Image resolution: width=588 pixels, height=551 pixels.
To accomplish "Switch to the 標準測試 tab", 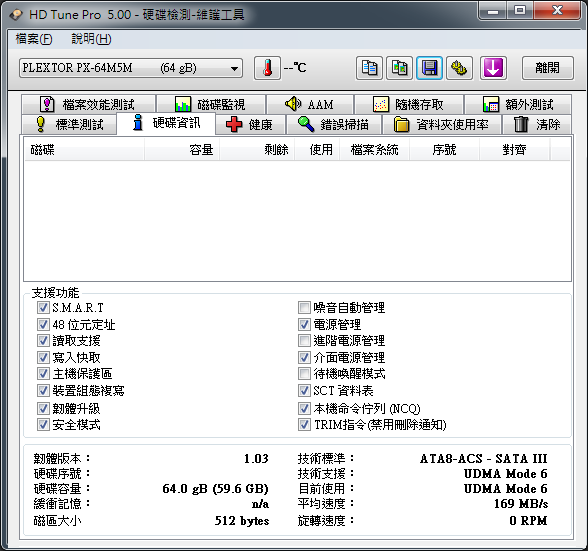I will pos(69,125).
